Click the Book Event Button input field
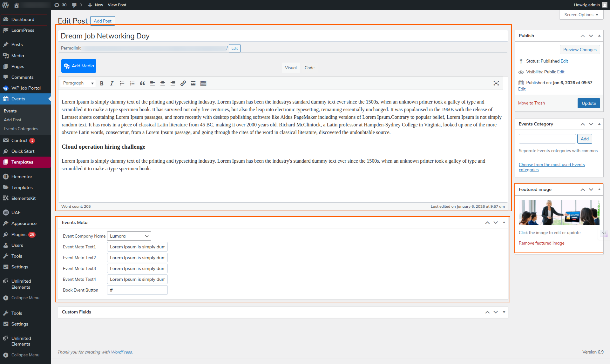The width and height of the screenshot is (610, 364). coord(137,290)
